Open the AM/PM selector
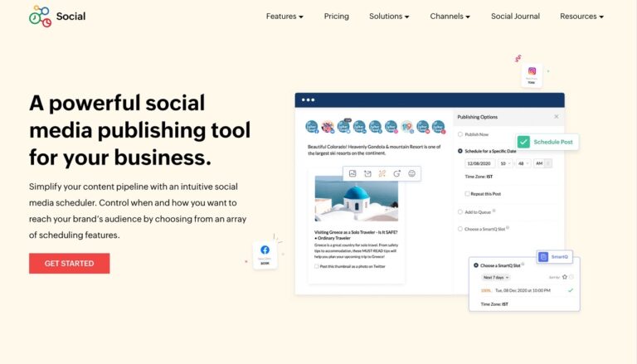 542,163
